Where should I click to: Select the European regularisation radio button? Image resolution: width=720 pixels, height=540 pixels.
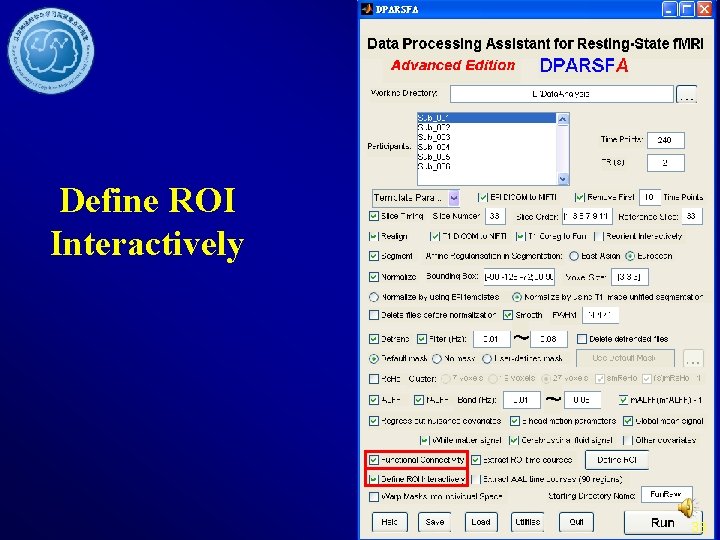(x=630, y=256)
